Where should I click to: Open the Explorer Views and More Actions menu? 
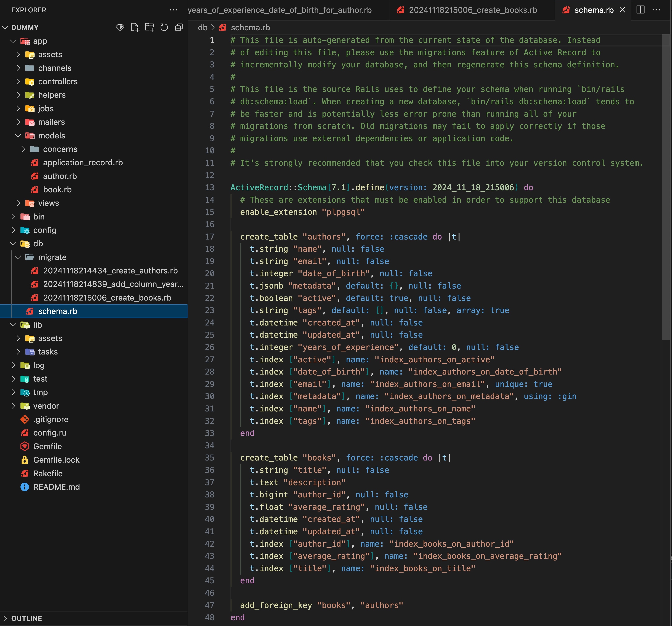click(x=173, y=10)
